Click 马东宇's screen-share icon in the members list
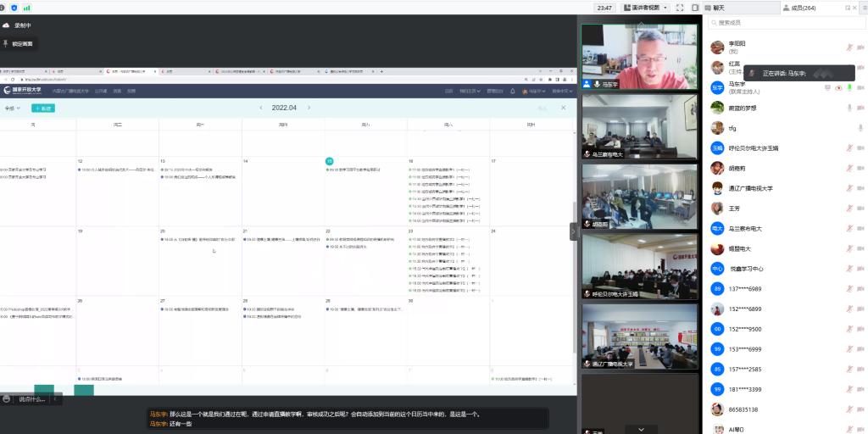 click(x=827, y=87)
